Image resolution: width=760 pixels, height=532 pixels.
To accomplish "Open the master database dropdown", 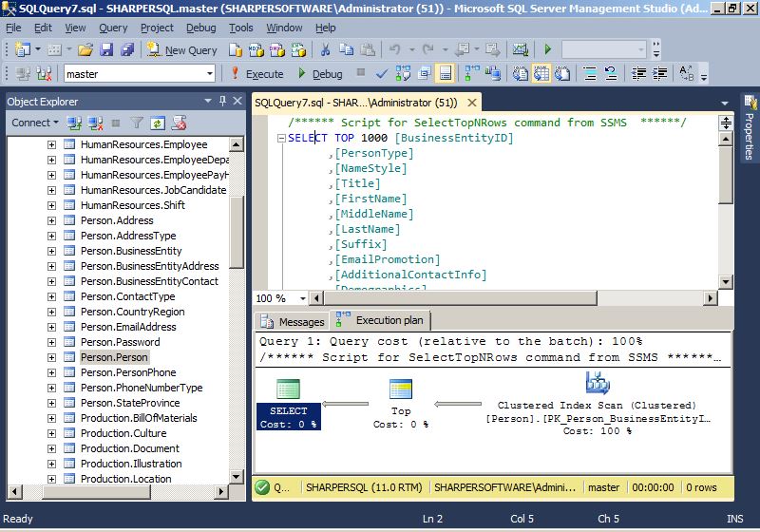I will pos(209,74).
